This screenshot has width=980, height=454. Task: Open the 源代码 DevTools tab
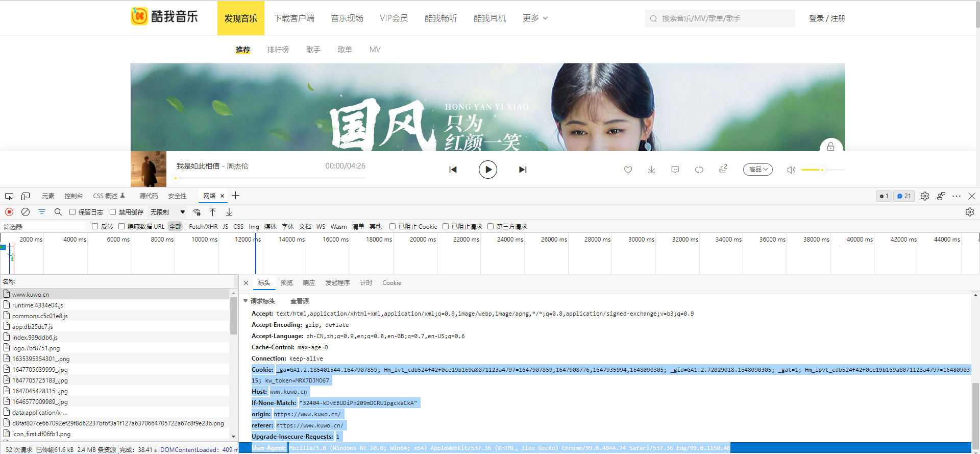[149, 196]
